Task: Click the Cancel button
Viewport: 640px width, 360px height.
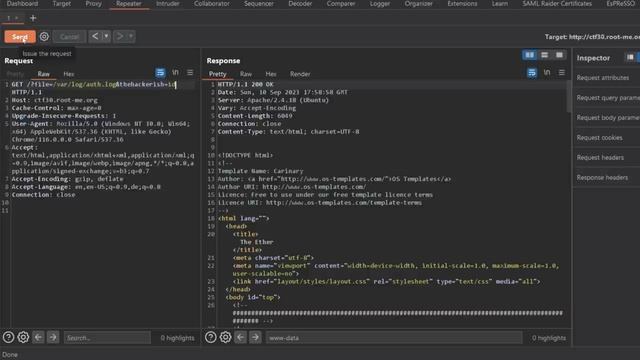Action: coord(69,37)
